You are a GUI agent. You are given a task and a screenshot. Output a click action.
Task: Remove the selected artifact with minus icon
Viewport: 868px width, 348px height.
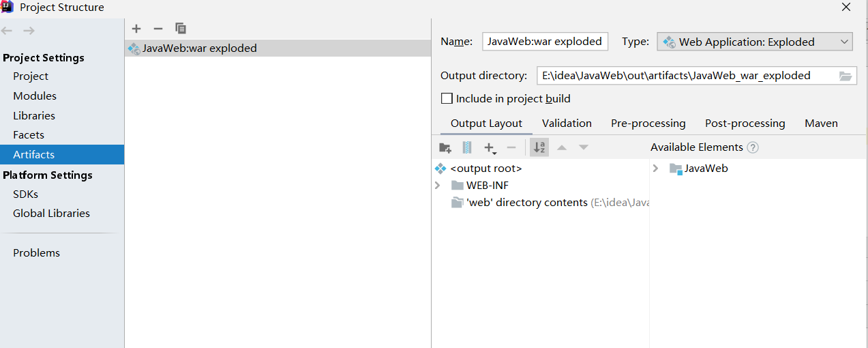(158, 28)
